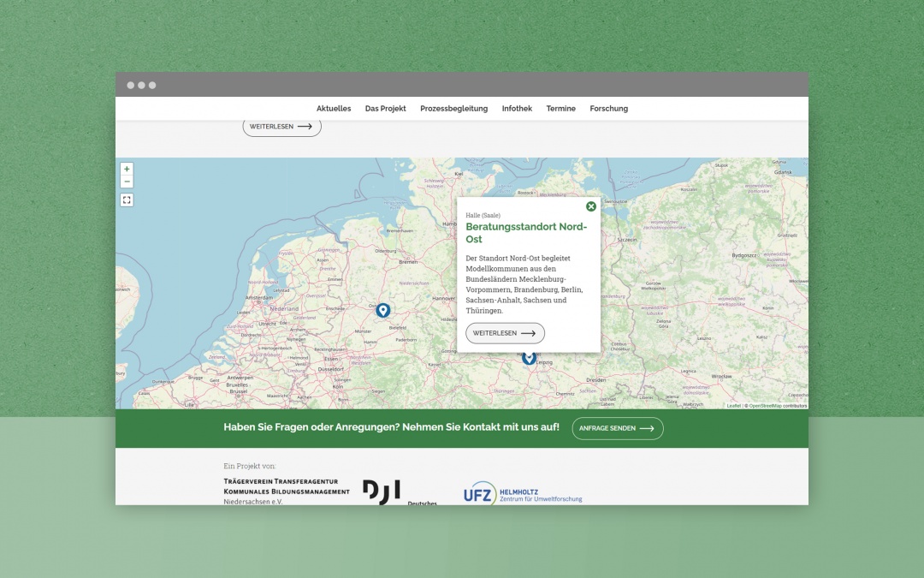Click the DJI logo
The image size is (924, 578).
400,492
